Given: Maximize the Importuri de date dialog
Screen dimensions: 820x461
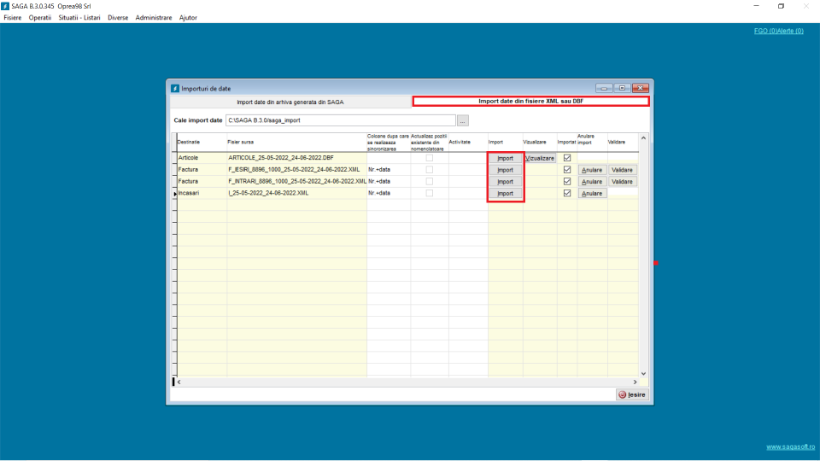Looking at the screenshot, I should point(622,88).
